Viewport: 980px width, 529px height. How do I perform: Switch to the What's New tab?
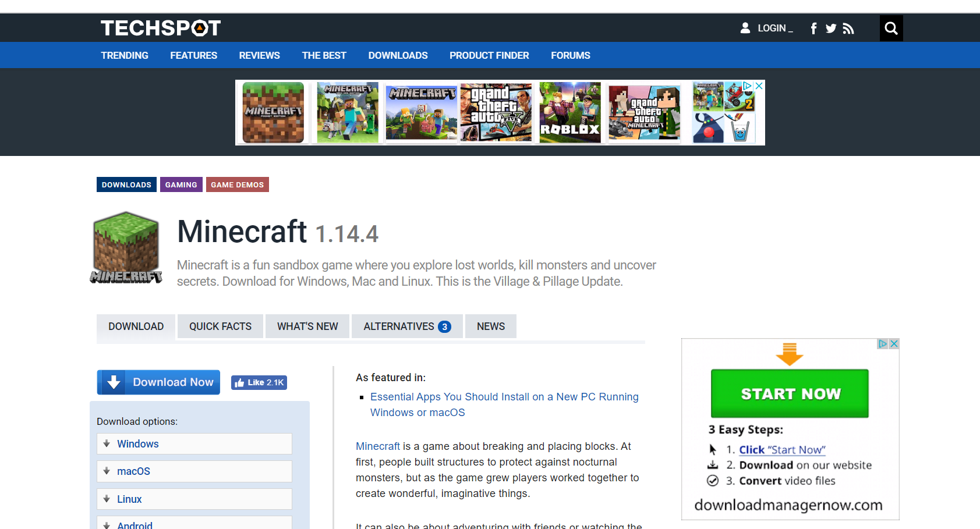click(x=307, y=326)
